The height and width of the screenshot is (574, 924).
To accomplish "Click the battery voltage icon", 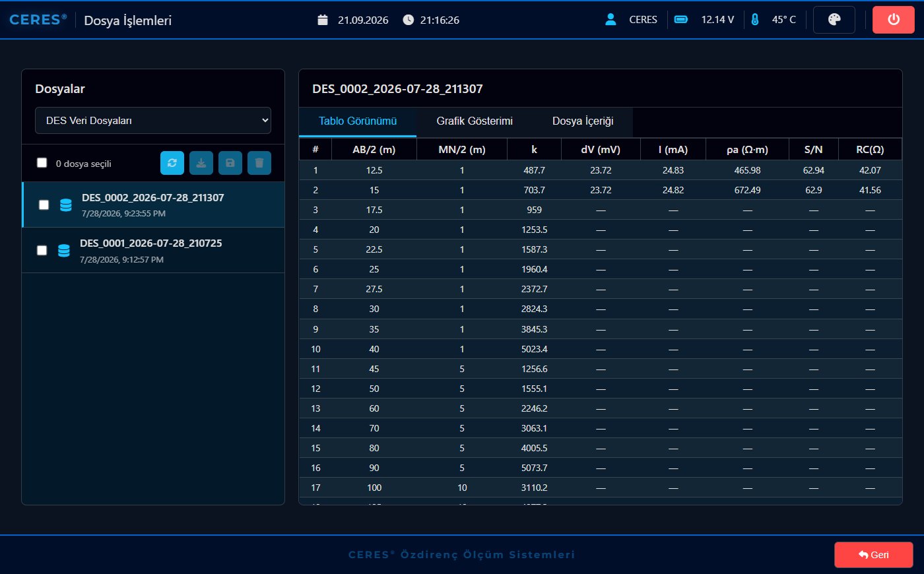I will 681,20.
